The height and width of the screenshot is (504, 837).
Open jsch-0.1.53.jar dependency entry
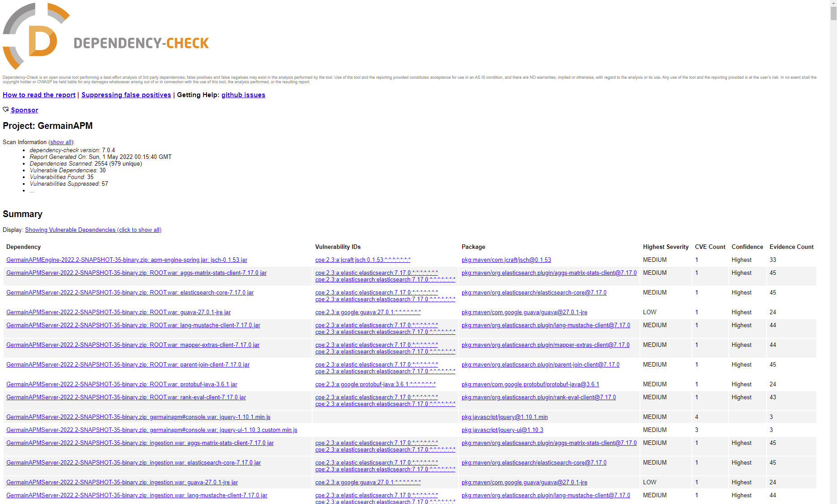(127, 260)
